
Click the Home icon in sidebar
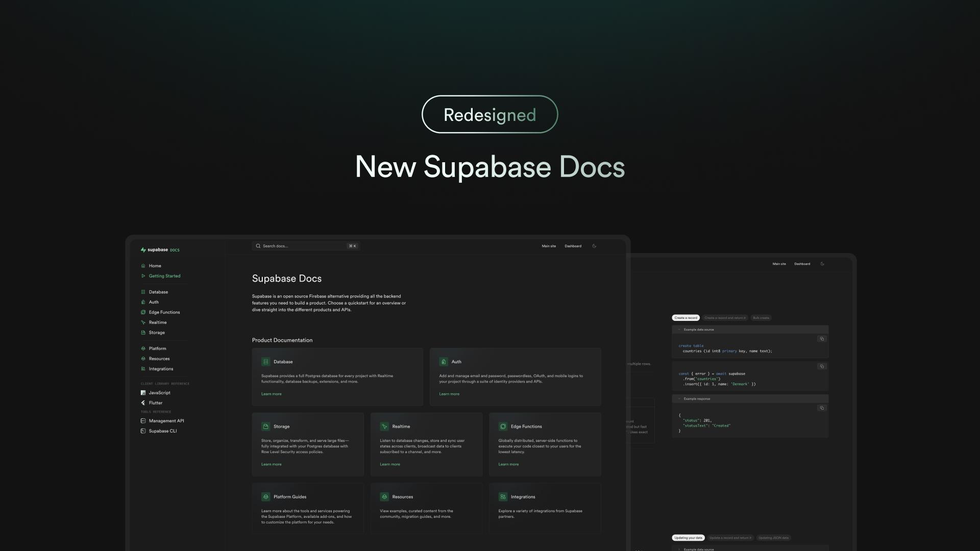pyautogui.click(x=143, y=266)
